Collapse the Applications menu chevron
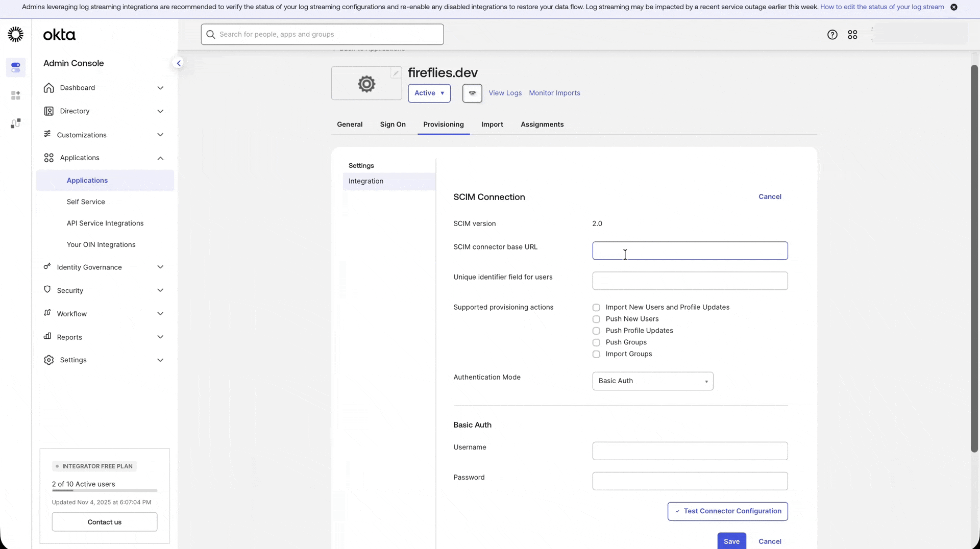 (x=160, y=158)
